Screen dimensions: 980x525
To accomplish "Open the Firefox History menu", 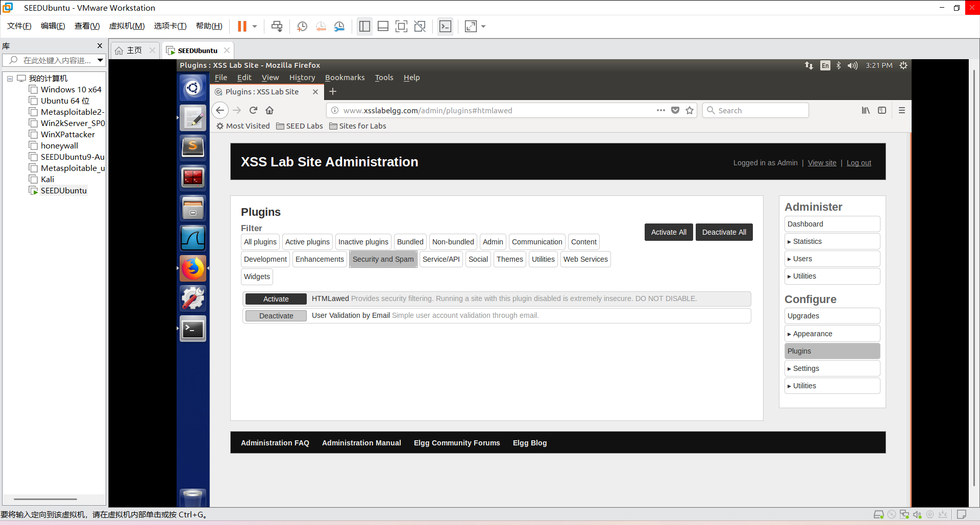I will pos(302,78).
